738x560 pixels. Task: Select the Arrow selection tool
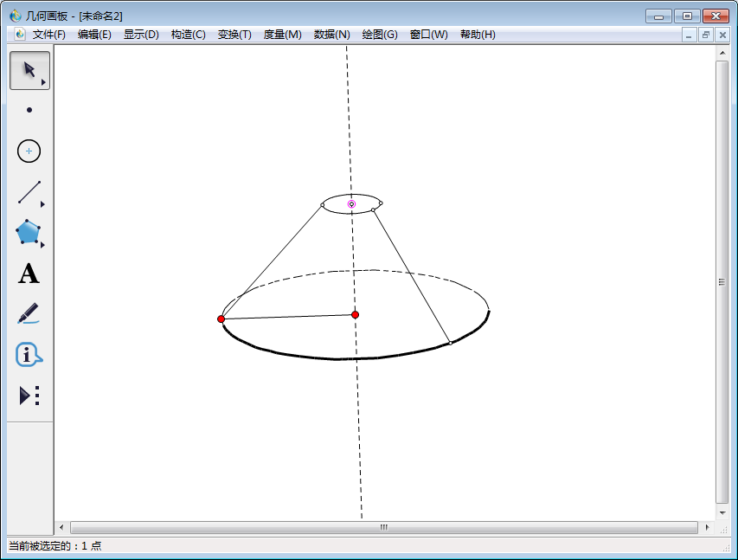(x=29, y=70)
